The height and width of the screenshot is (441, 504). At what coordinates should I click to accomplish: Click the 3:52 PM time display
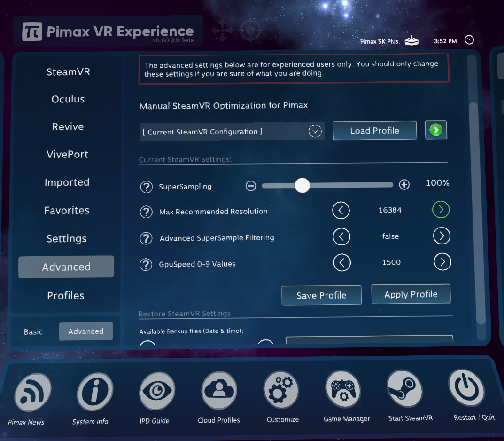tap(445, 41)
